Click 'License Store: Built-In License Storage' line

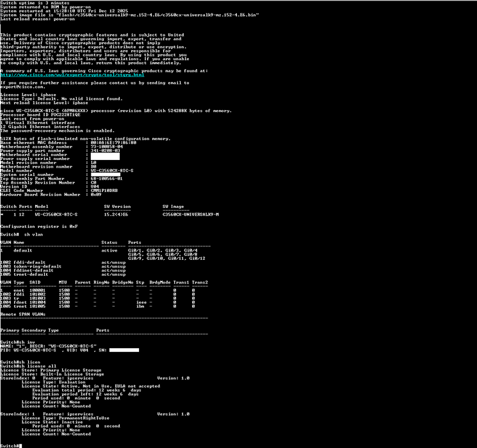tap(52, 374)
